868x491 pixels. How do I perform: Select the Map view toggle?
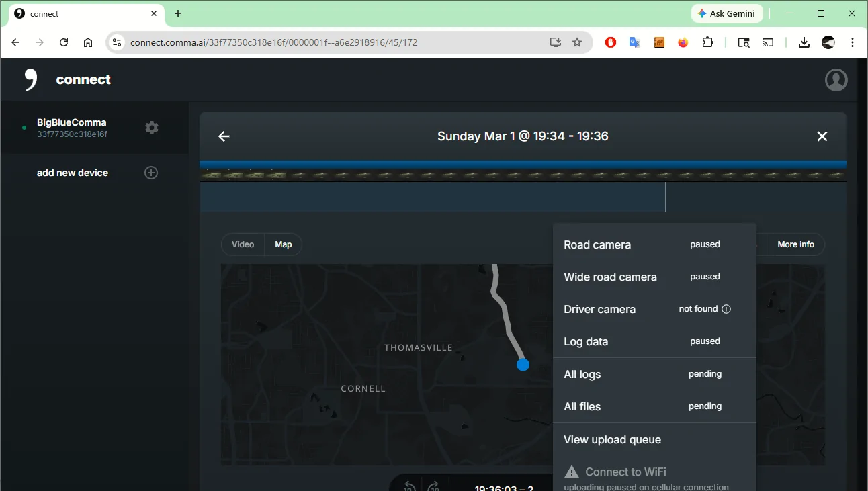[284, 244]
